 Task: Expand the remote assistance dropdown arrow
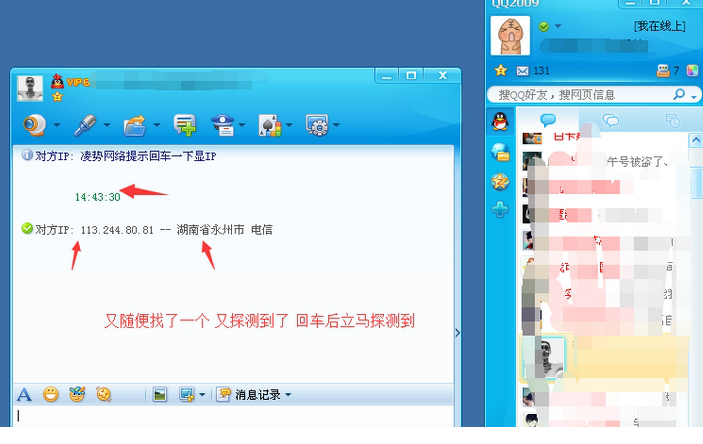[242, 125]
